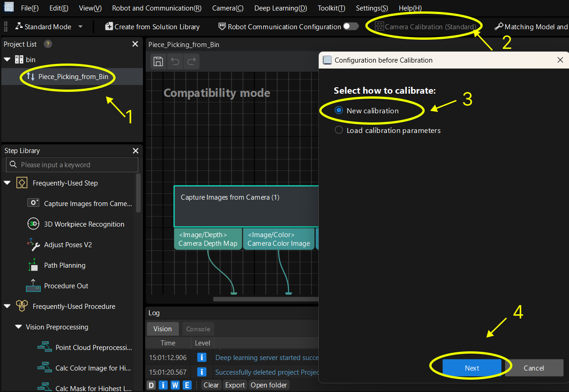
Task: Choose Load calibration parameters option
Action: pos(339,130)
